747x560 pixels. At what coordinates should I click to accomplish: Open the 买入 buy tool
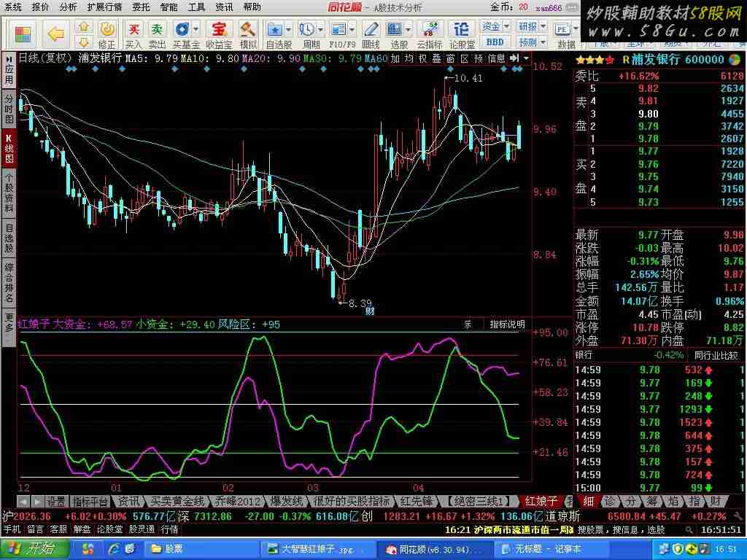(133, 34)
